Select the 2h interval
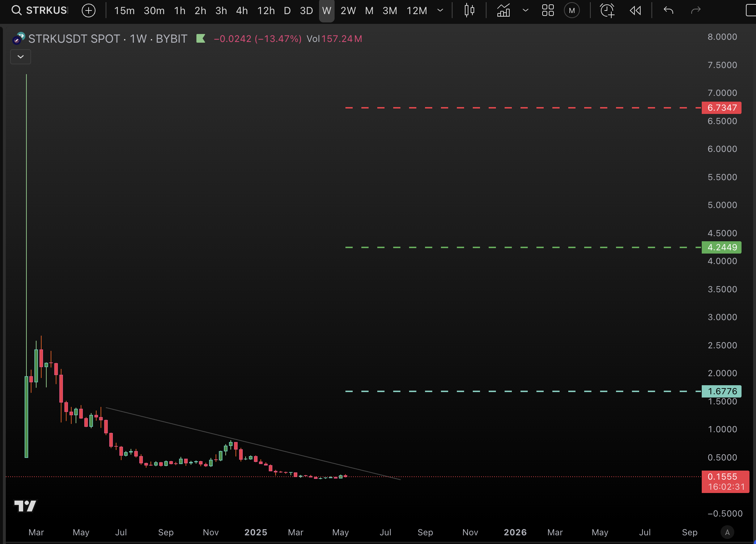The image size is (756, 544). [200, 10]
